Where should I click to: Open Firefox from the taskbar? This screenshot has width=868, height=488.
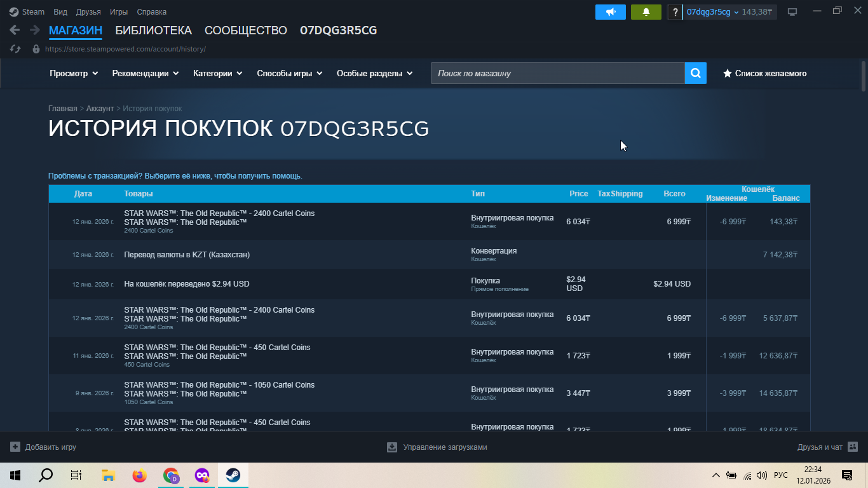[139, 475]
